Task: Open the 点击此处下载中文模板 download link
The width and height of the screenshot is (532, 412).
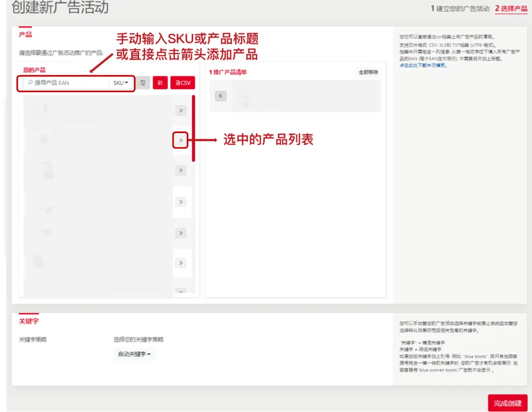Action: coord(423,66)
